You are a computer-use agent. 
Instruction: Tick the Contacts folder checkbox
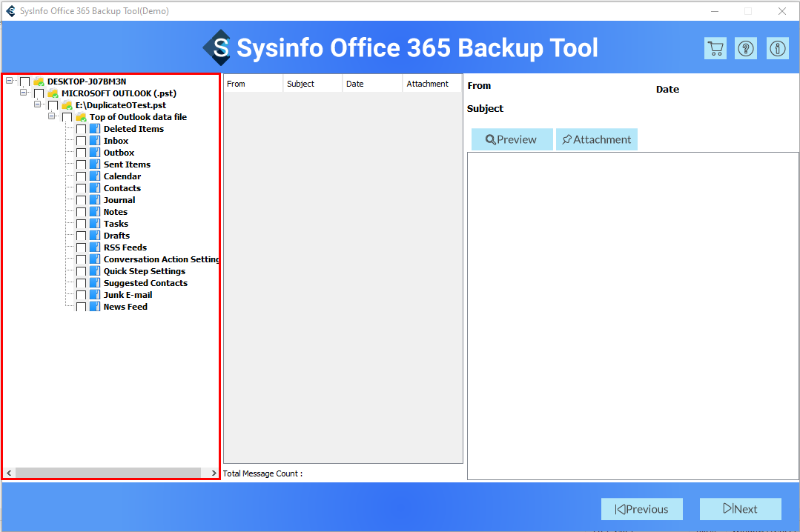pos(81,189)
